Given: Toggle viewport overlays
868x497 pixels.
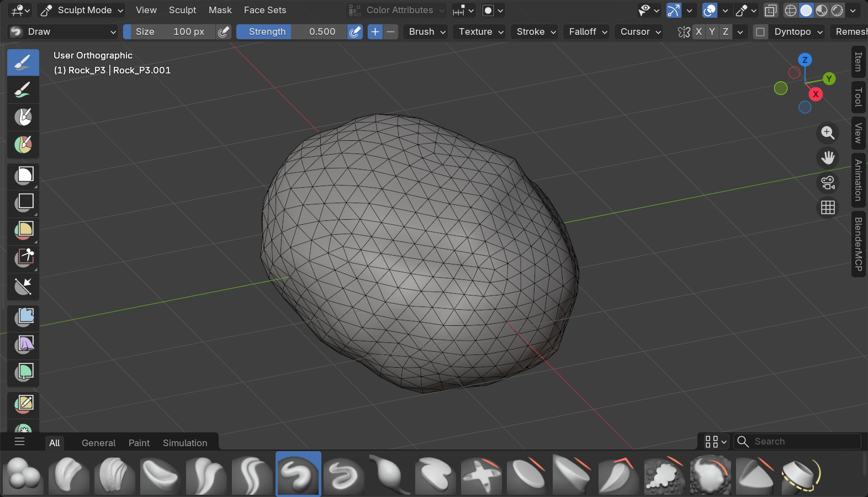Looking at the screenshot, I should click(x=710, y=10).
